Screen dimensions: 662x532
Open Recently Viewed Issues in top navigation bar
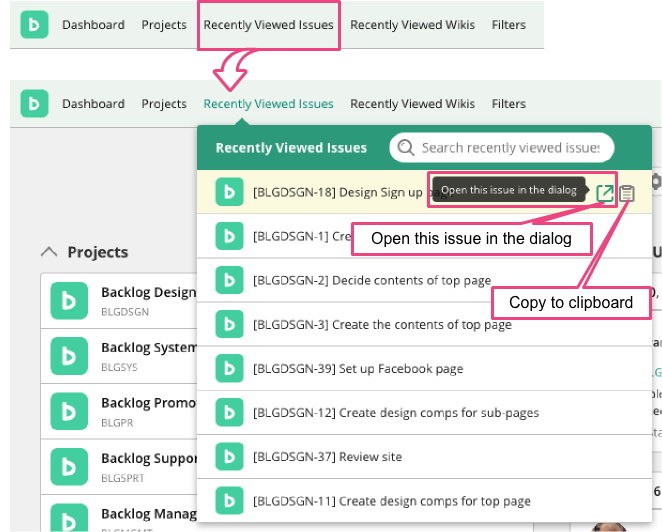(269, 25)
